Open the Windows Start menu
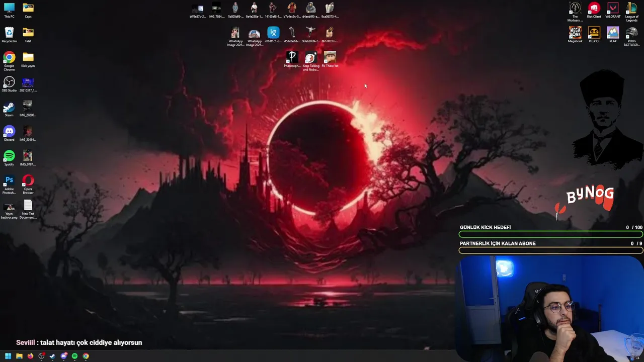Viewport: 644px width, 362px height. coord(8,356)
